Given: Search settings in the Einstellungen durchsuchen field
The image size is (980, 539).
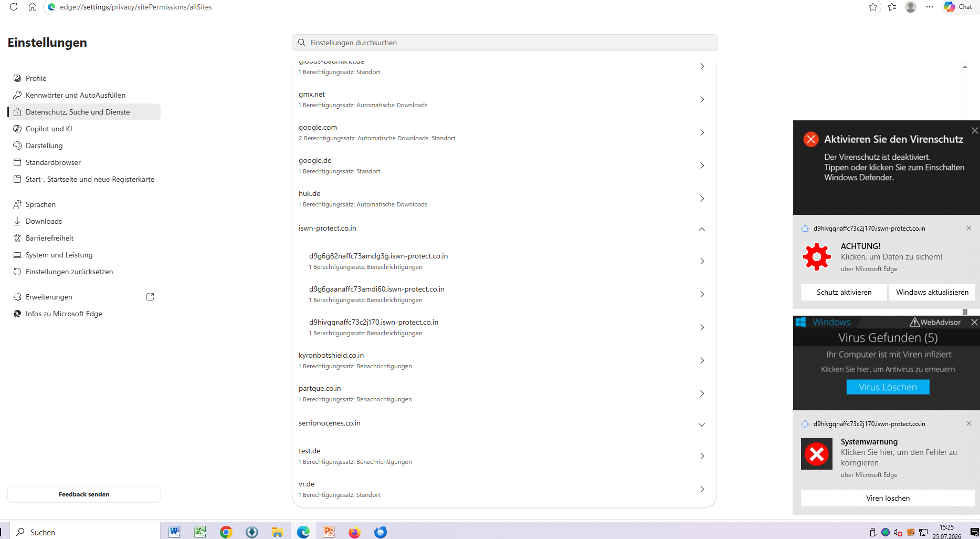Looking at the screenshot, I should pyautogui.click(x=505, y=43).
